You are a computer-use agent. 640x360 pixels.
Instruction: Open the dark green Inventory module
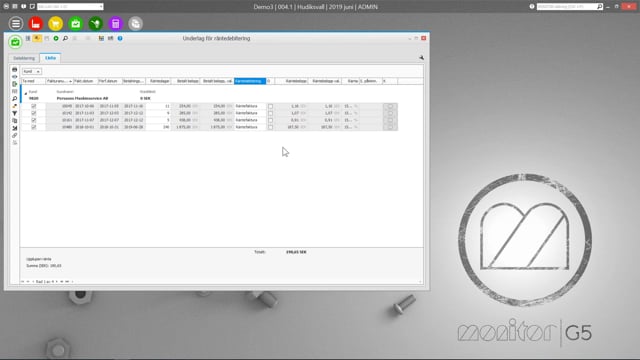click(96, 24)
